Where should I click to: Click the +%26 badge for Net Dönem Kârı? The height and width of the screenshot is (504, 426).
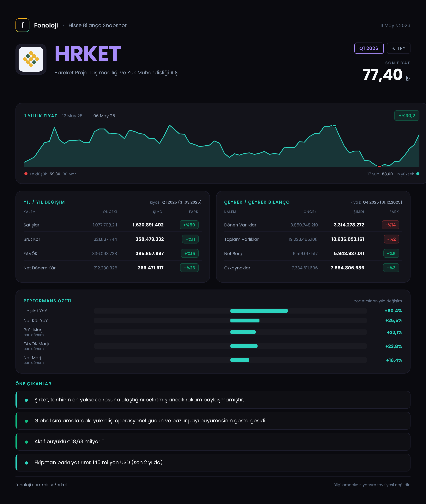point(189,268)
